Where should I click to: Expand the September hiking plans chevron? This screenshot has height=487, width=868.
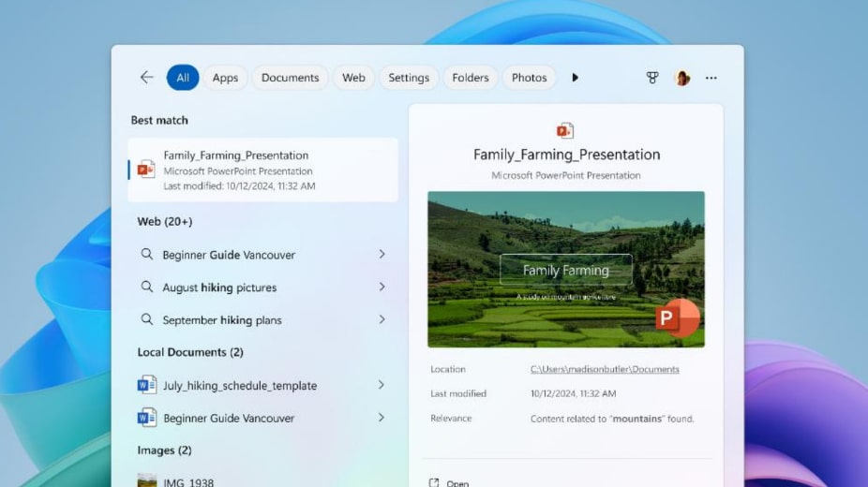[x=382, y=319]
